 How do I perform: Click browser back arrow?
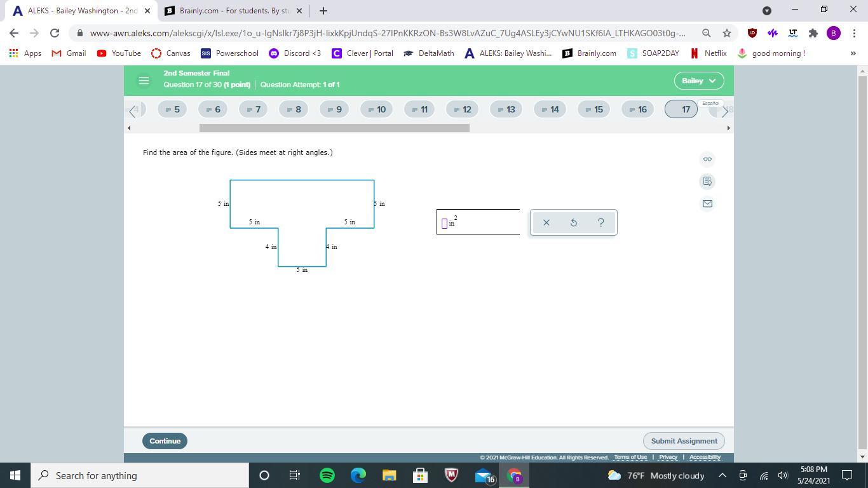tap(14, 33)
